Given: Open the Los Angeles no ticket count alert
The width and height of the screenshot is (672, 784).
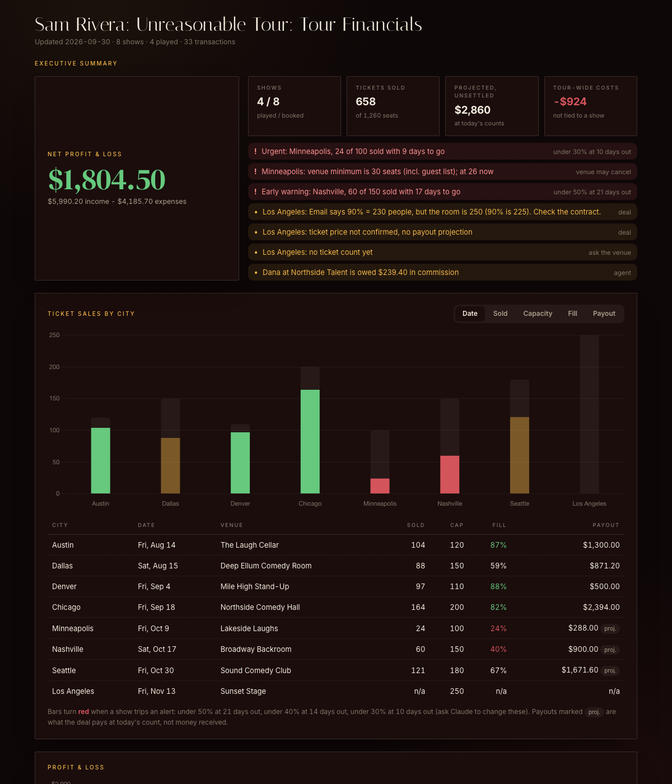Looking at the screenshot, I should point(442,252).
